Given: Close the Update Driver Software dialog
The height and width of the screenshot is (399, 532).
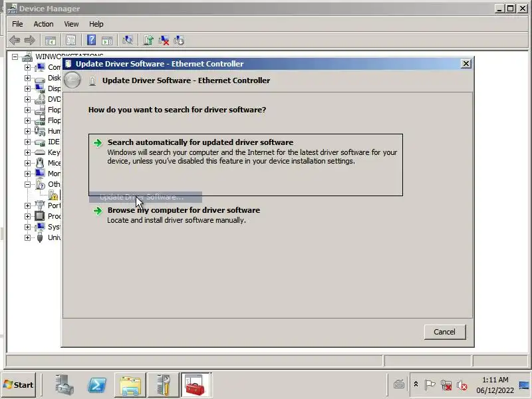Looking at the screenshot, I should coord(466,64).
